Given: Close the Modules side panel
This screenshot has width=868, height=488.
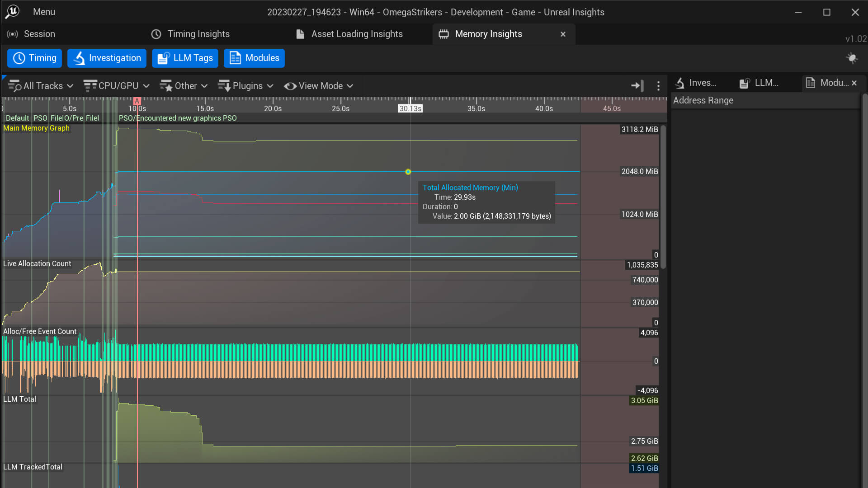Looking at the screenshot, I should (854, 83).
